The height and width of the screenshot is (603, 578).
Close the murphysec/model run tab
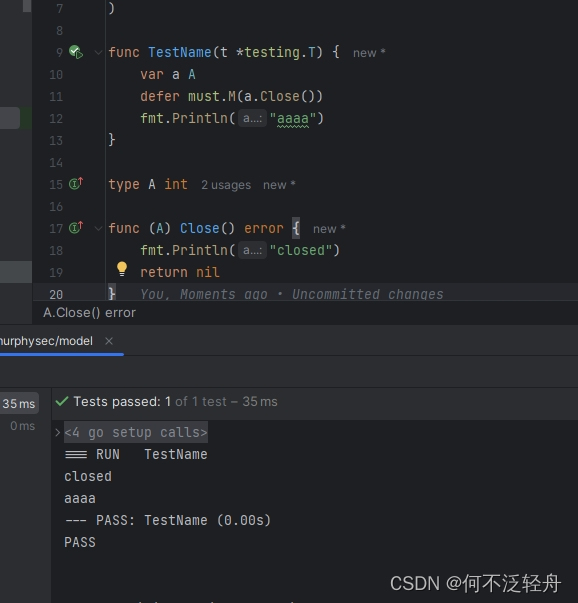coord(109,341)
